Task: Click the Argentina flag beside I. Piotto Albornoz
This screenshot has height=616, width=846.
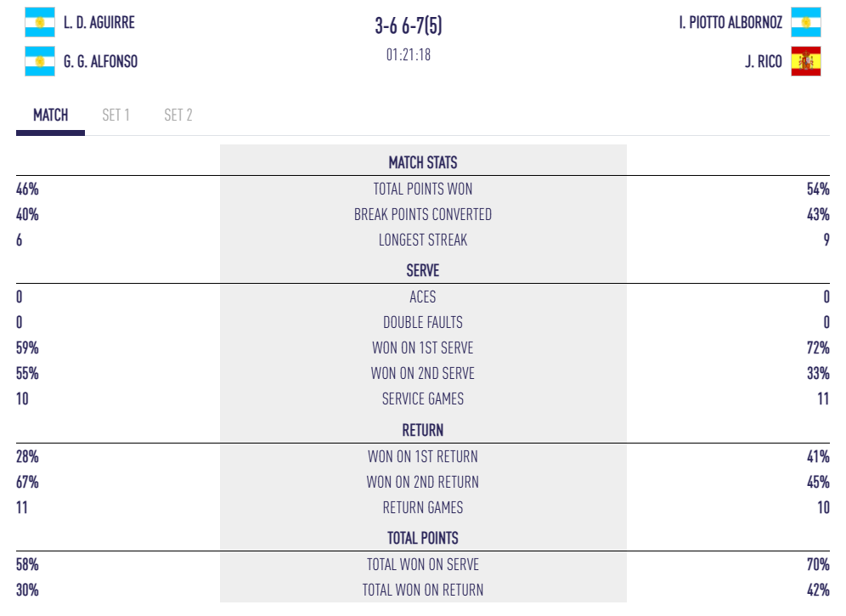Action: click(806, 23)
